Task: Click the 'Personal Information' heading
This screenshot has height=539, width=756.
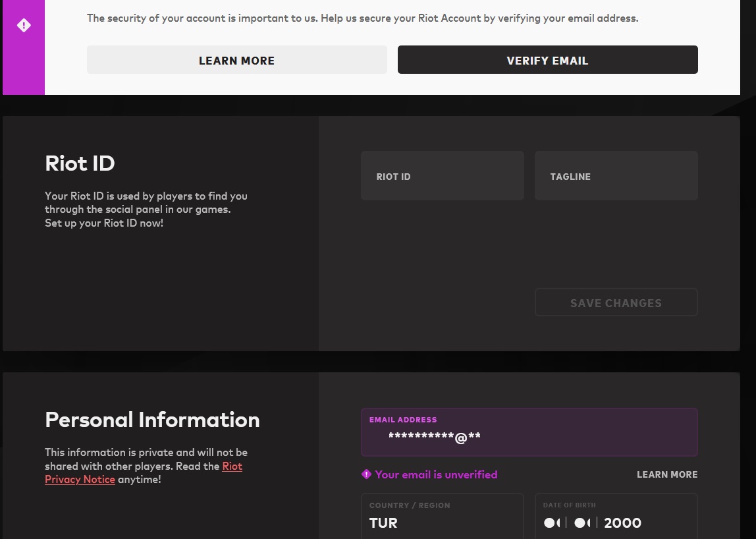Action: 152,420
